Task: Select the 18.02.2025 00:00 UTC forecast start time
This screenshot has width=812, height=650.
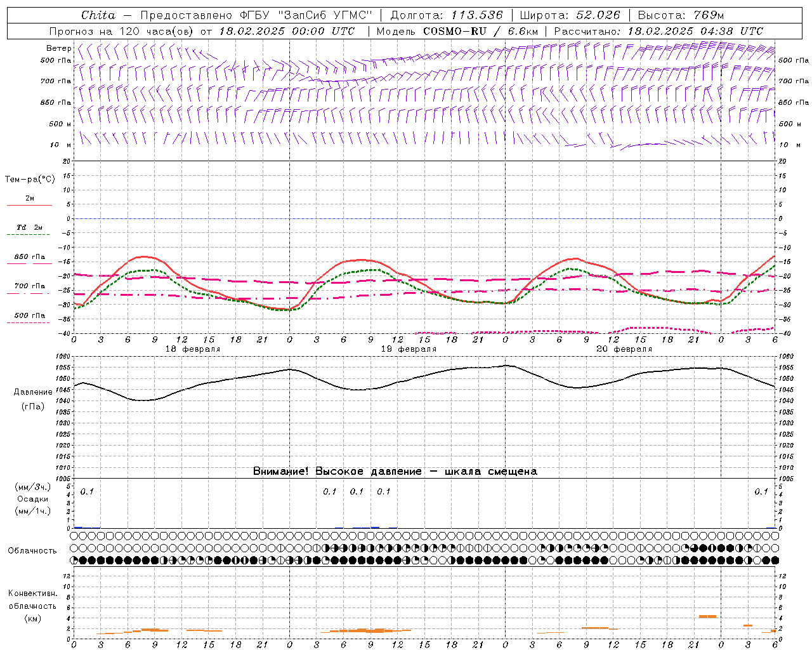Action: (287, 31)
